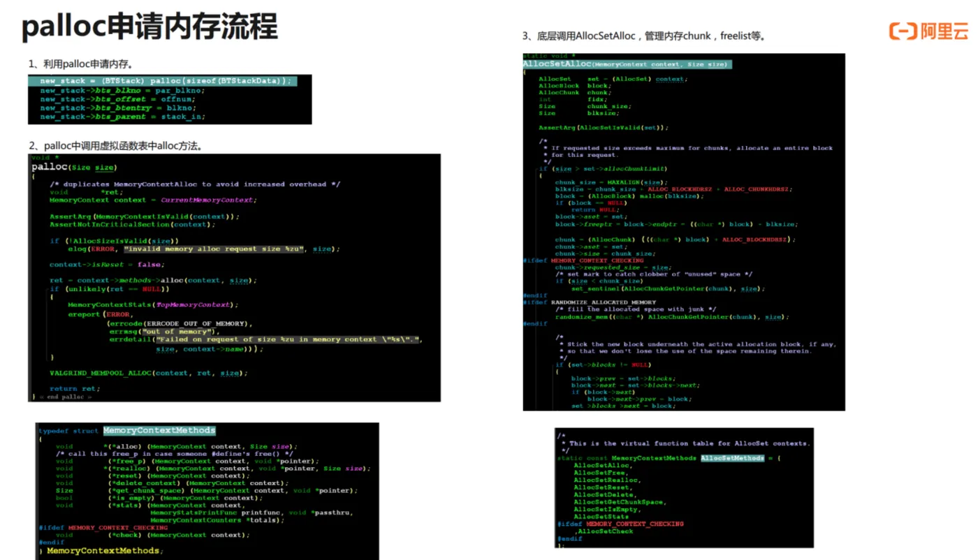Click highlighted "MemoryContextMethods" in typedef struct line
The height and width of the screenshot is (560, 978).
point(159,431)
